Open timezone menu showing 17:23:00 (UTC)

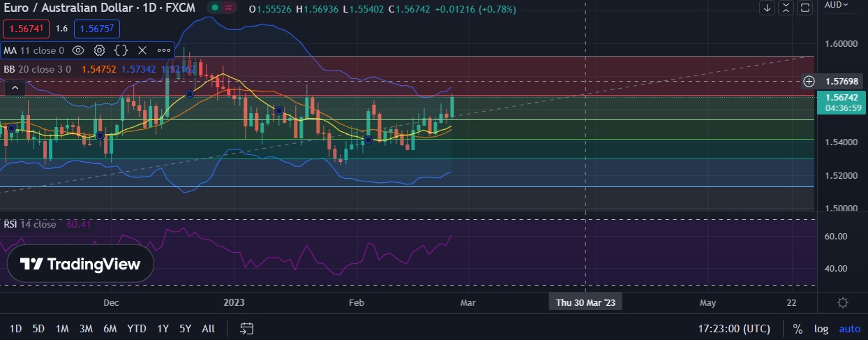735,328
